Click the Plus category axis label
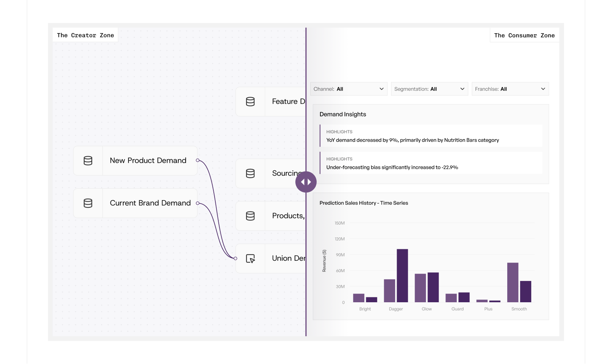This screenshot has height=364, width=612. (x=489, y=309)
